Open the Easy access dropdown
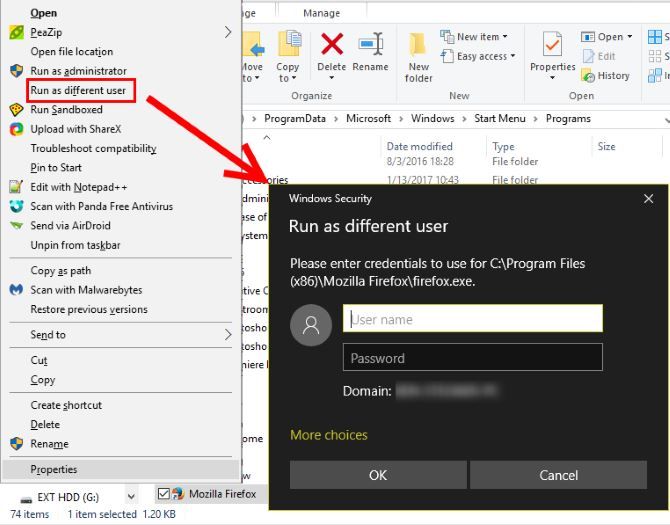 pos(485,56)
